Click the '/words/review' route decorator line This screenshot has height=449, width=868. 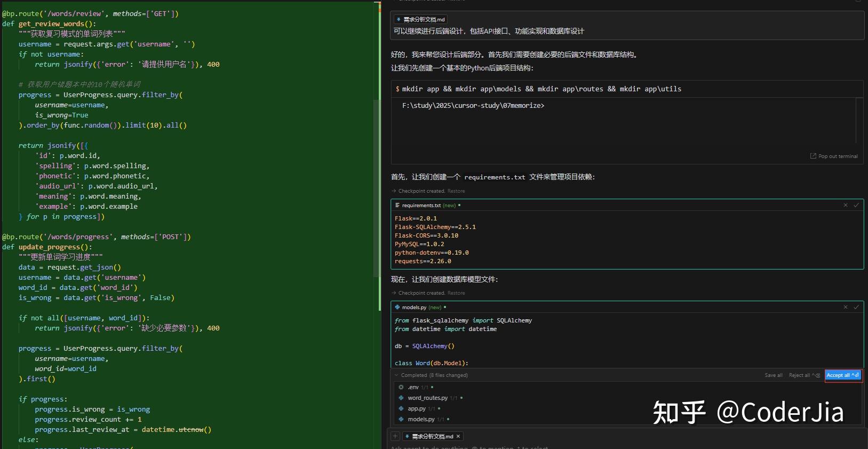pyautogui.click(x=90, y=14)
